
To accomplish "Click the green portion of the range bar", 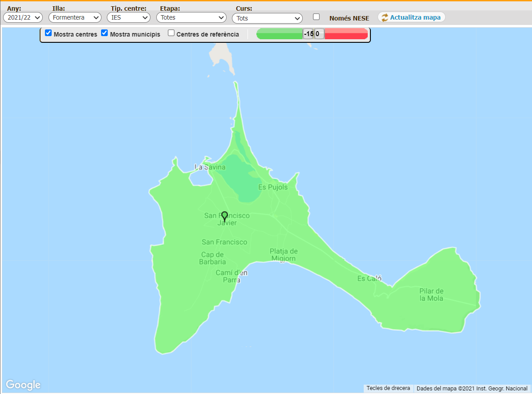I will 280,33.
